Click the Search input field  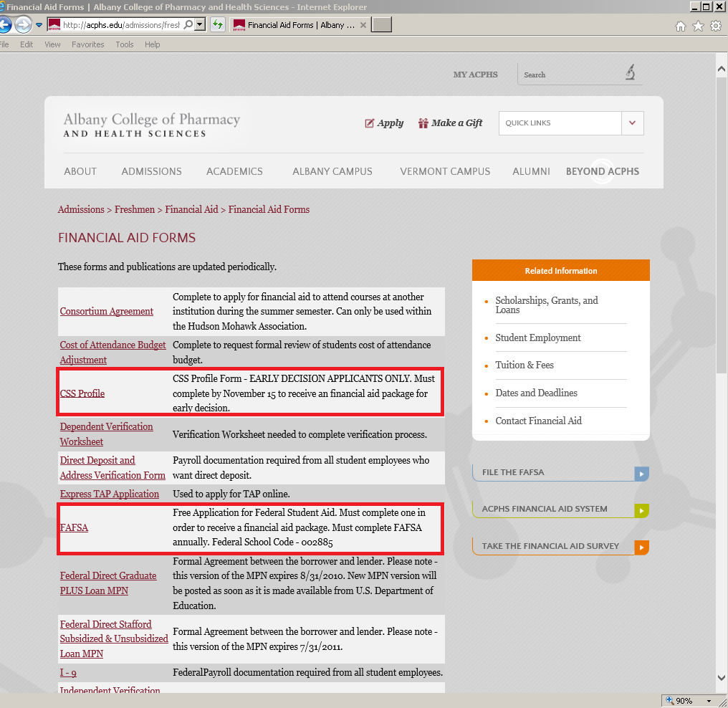click(570, 75)
